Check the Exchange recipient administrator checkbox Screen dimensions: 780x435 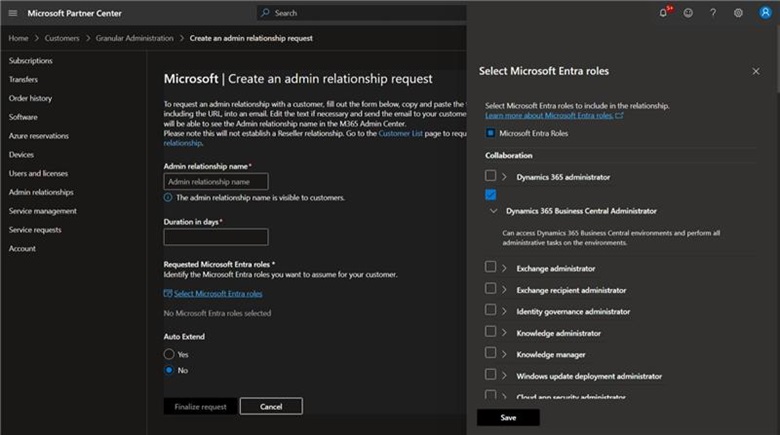pyautogui.click(x=490, y=288)
